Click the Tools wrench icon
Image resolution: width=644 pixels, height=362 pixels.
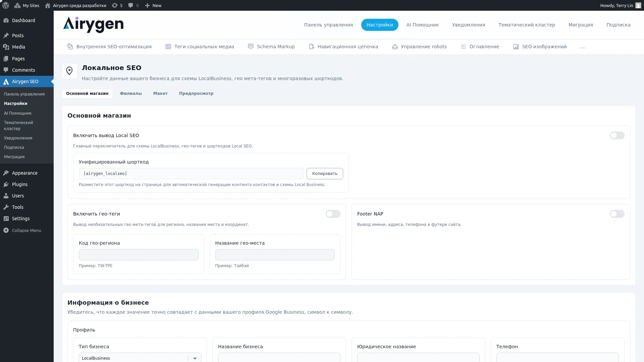tap(6, 207)
